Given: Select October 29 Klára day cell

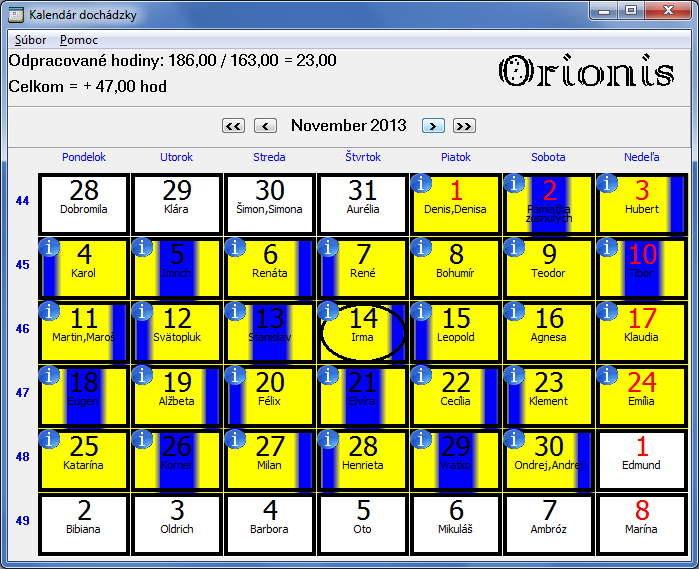Looking at the screenshot, I should point(177,204).
